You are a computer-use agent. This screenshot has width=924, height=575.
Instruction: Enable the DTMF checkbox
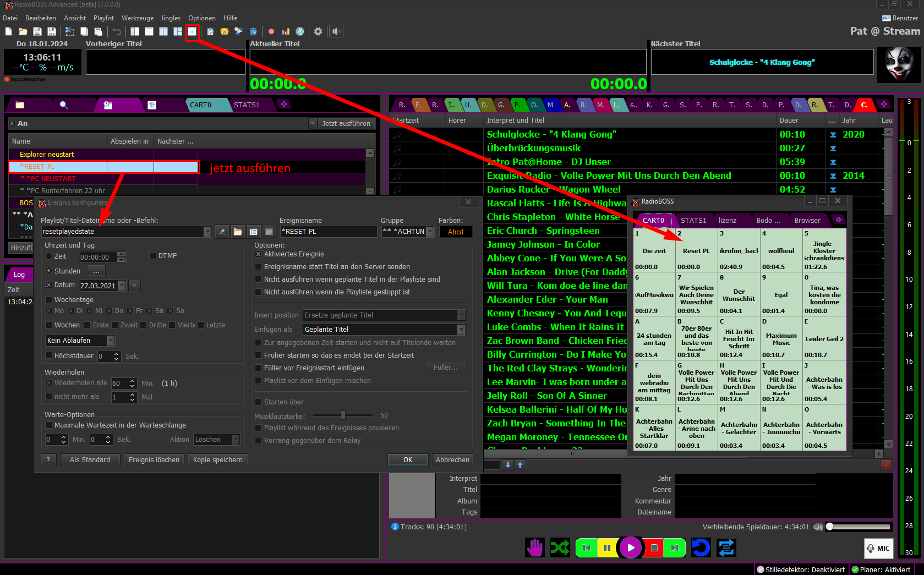(153, 256)
